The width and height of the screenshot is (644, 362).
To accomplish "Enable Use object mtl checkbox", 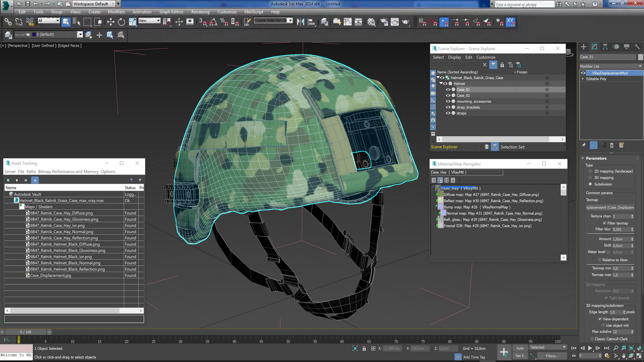I will click(603, 325).
